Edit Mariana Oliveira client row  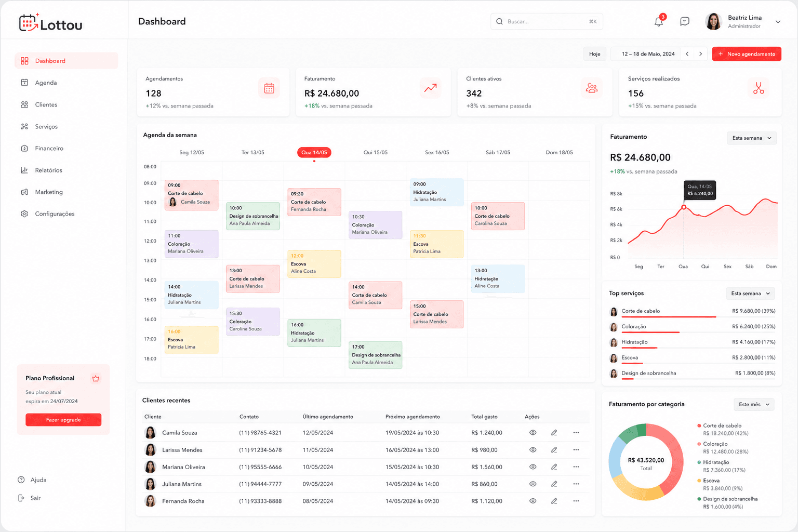tap(554, 467)
